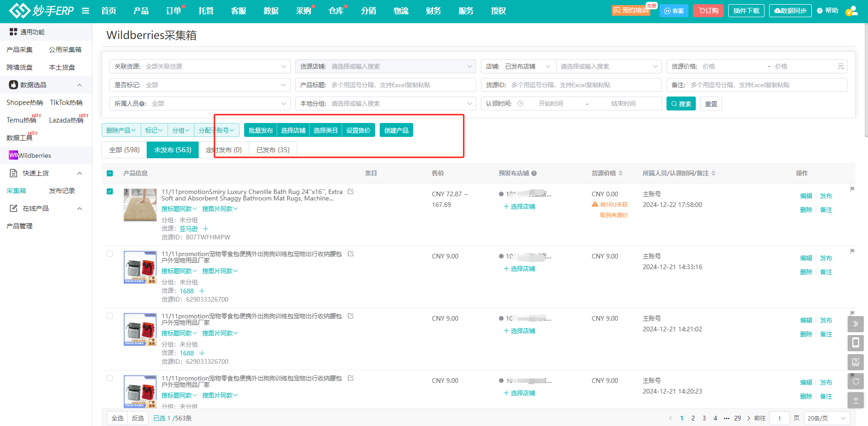Add a source via plus icon next to 1688 in 14:33:16 row
Screen dimensions: 868x426
(202, 291)
